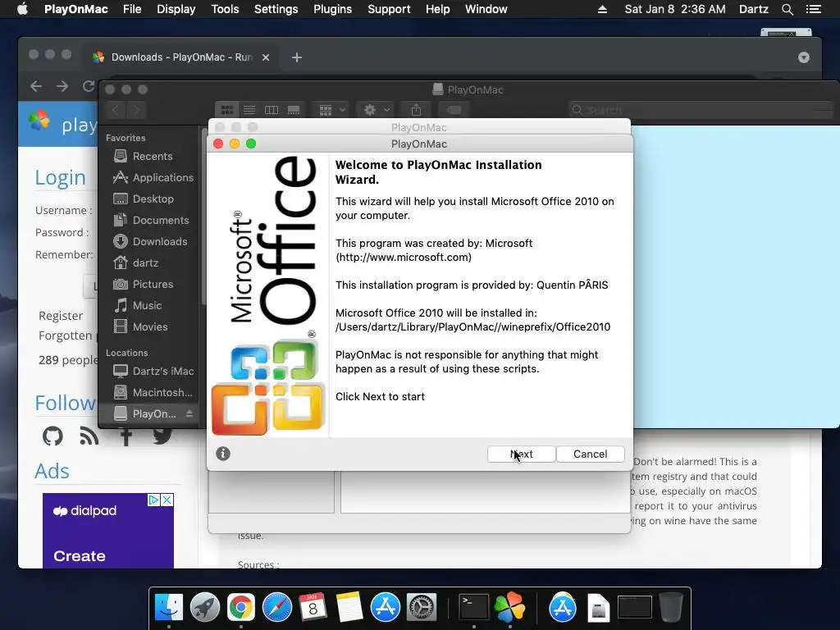Open Calendar from the Dock
Image resolution: width=840 pixels, height=630 pixels.
[313, 608]
